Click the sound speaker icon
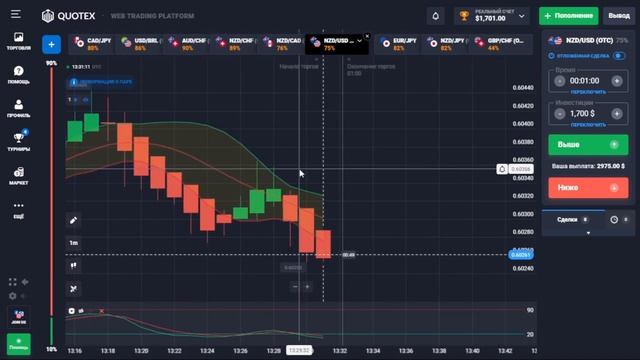Image resolution: width=640 pixels, height=360 pixels. point(24,296)
